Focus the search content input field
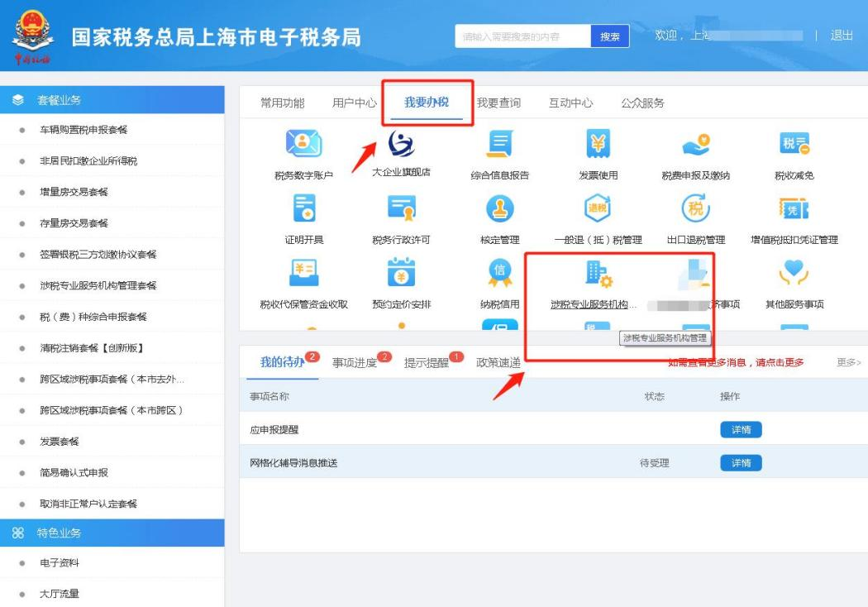Screen dimensions: 868x607 click(523, 36)
